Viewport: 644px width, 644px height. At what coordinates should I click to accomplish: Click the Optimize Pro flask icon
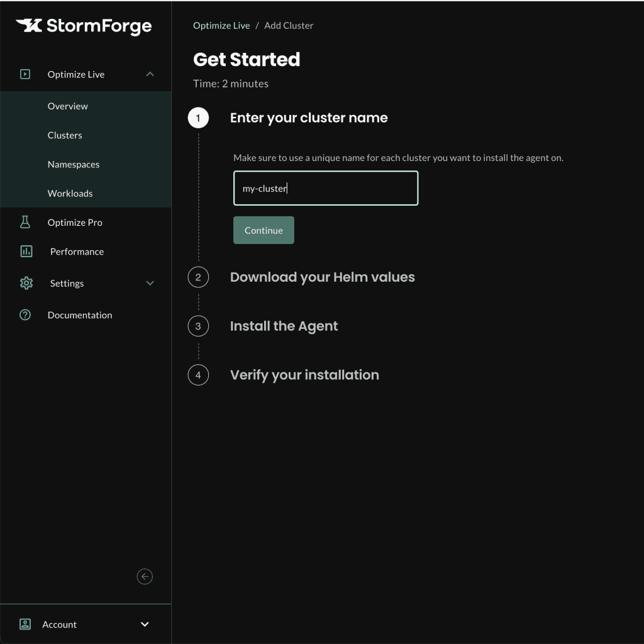coord(25,222)
